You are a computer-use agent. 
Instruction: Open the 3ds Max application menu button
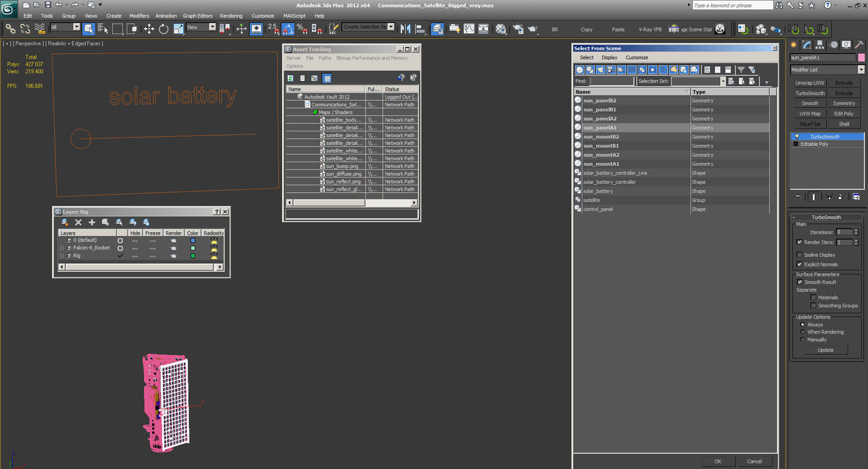click(9, 8)
